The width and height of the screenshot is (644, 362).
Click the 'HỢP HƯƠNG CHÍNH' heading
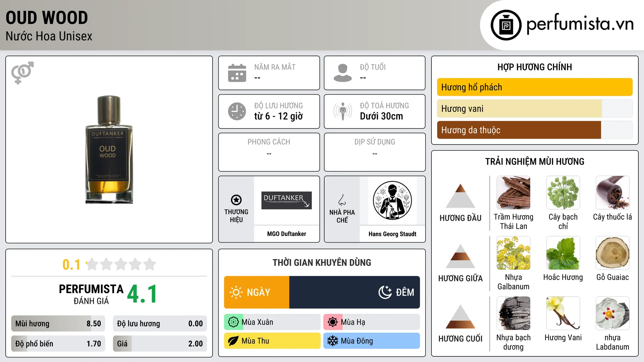click(x=535, y=67)
